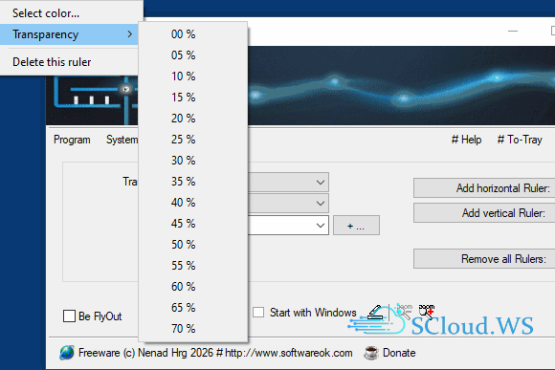
Task: Click the + ... button
Action: [x=356, y=225]
